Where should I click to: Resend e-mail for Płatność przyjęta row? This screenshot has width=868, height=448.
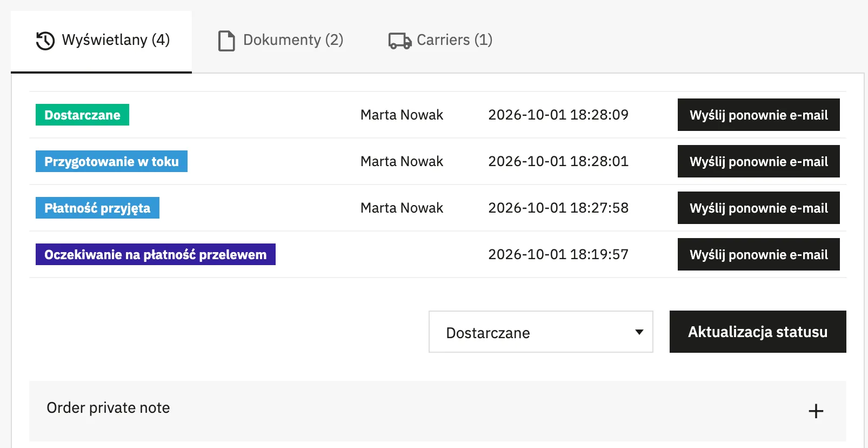759,208
